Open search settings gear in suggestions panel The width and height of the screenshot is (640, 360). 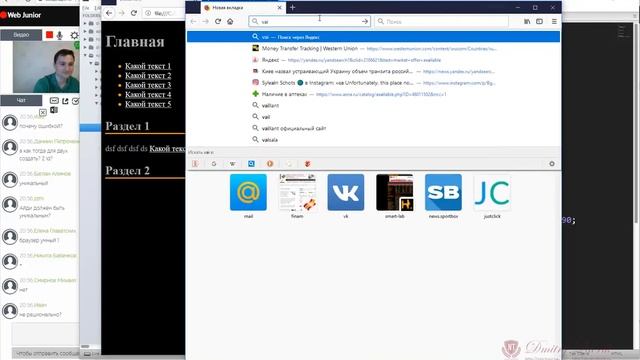(552, 164)
